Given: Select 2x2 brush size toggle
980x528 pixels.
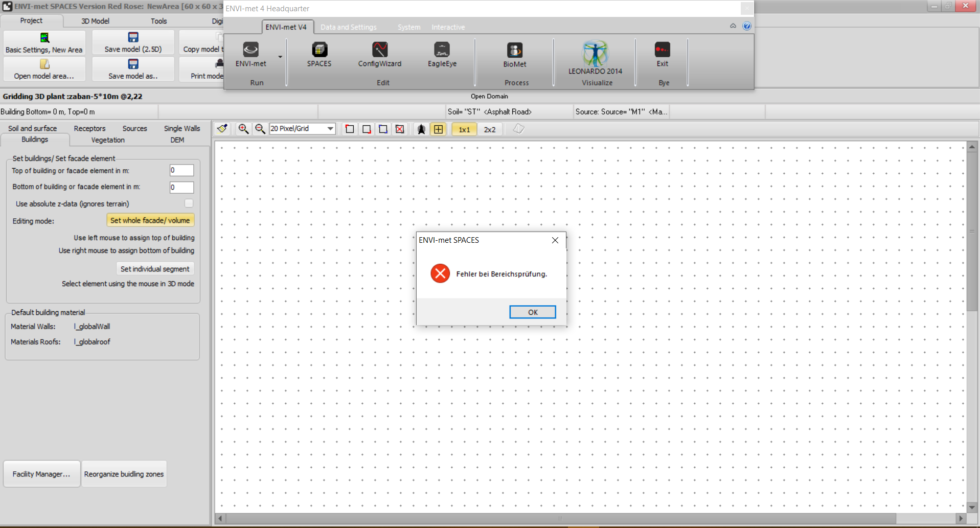Looking at the screenshot, I should point(490,129).
